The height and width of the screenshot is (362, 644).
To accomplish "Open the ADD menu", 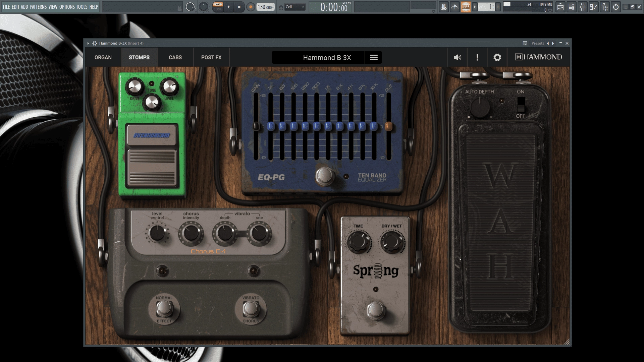I will click(24, 7).
